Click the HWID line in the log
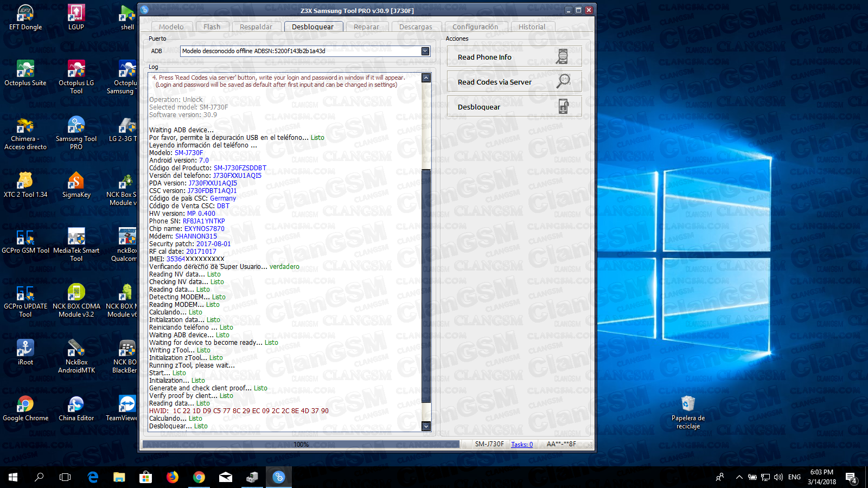 (x=239, y=411)
